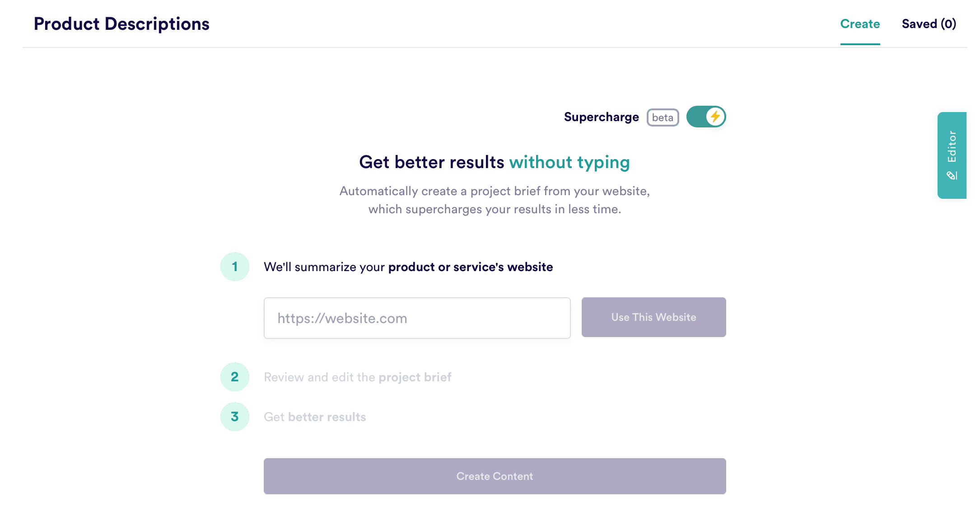The width and height of the screenshot is (980, 516).
Task: Click the Supercharge label text
Action: coord(601,117)
